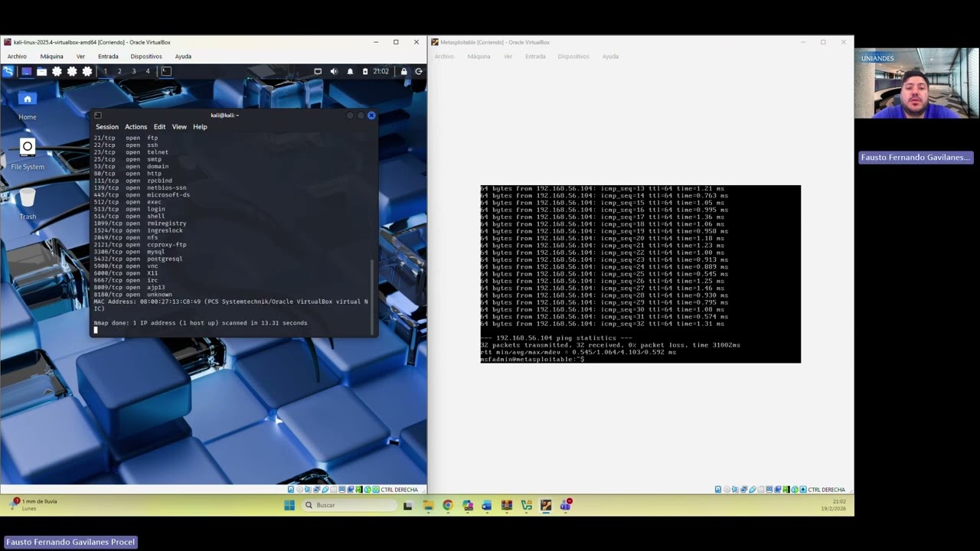Close the kali@kali terminal window
The height and width of the screenshot is (551, 980).
(371, 116)
